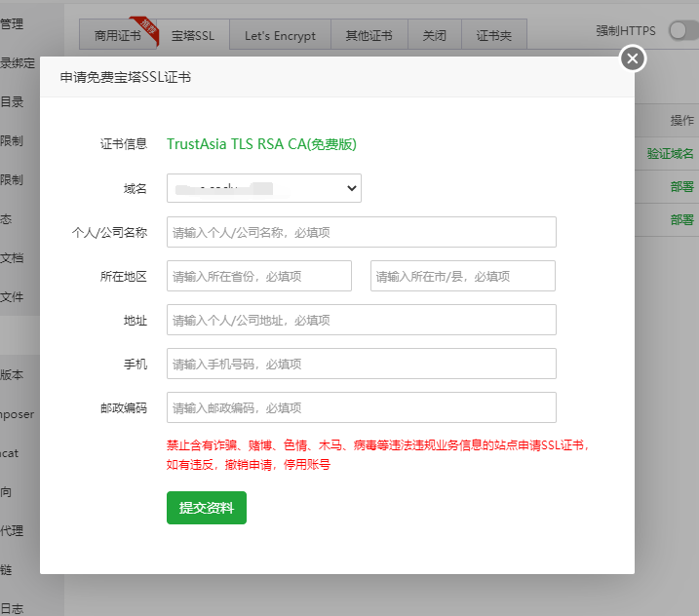Open the 文件 item in left sidebar
The height and width of the screenshot is (616, 699).
click(12, 297)
